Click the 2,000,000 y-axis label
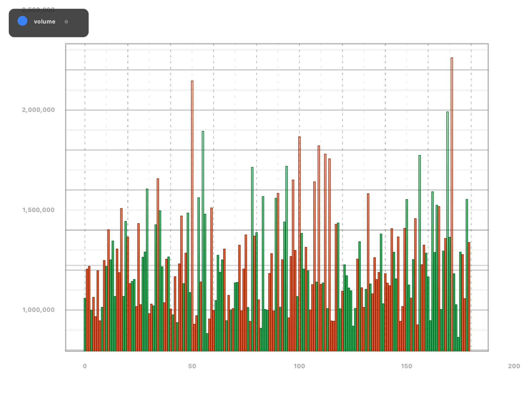This screenshot has width=532, height=395. (38, 110)
